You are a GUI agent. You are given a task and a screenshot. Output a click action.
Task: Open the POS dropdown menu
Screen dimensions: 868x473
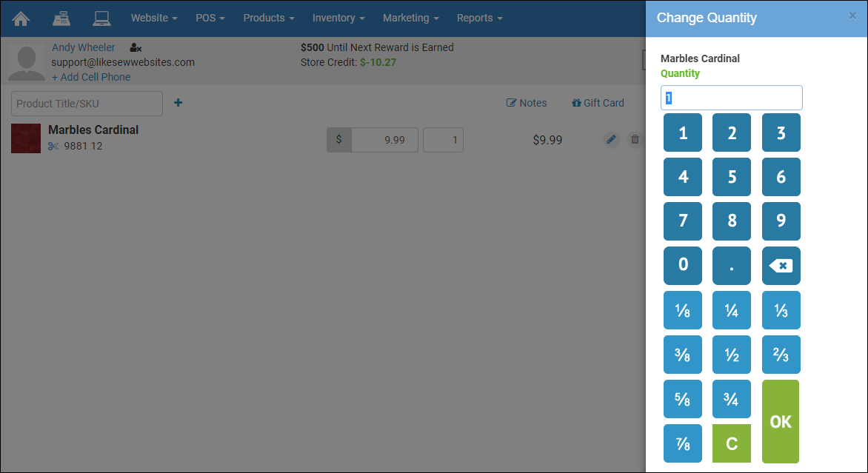coord(210,18)
